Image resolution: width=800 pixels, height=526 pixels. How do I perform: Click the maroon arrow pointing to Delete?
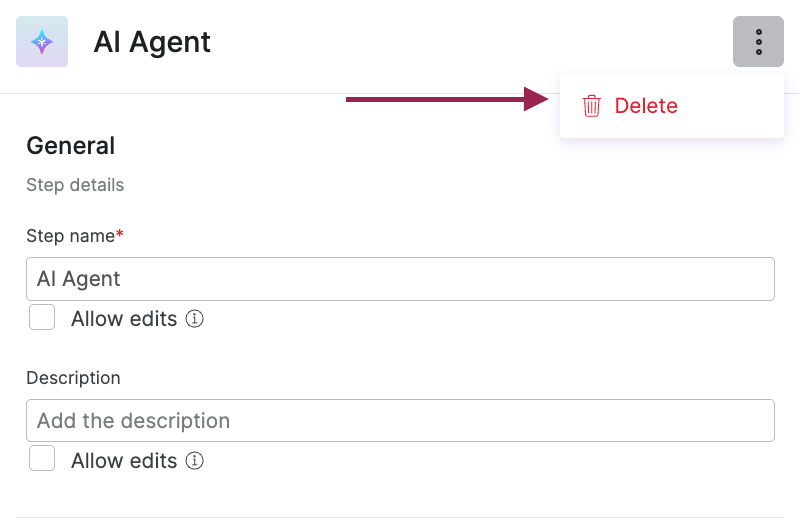tap(447, 99)
